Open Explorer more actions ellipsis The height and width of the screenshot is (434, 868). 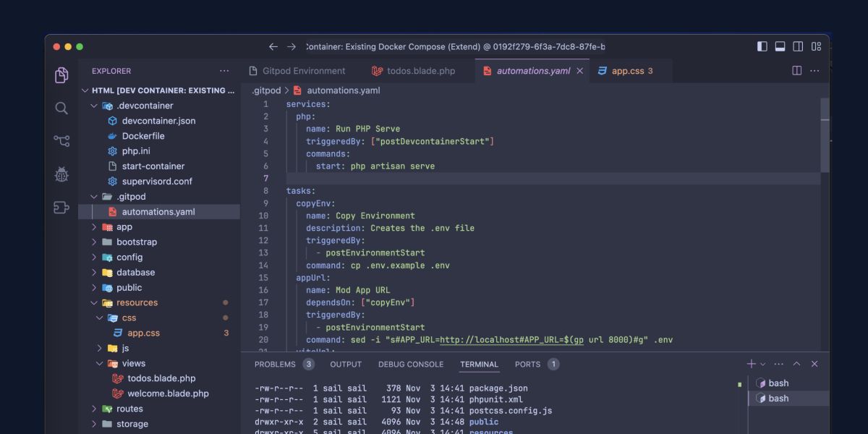(224, 71)
